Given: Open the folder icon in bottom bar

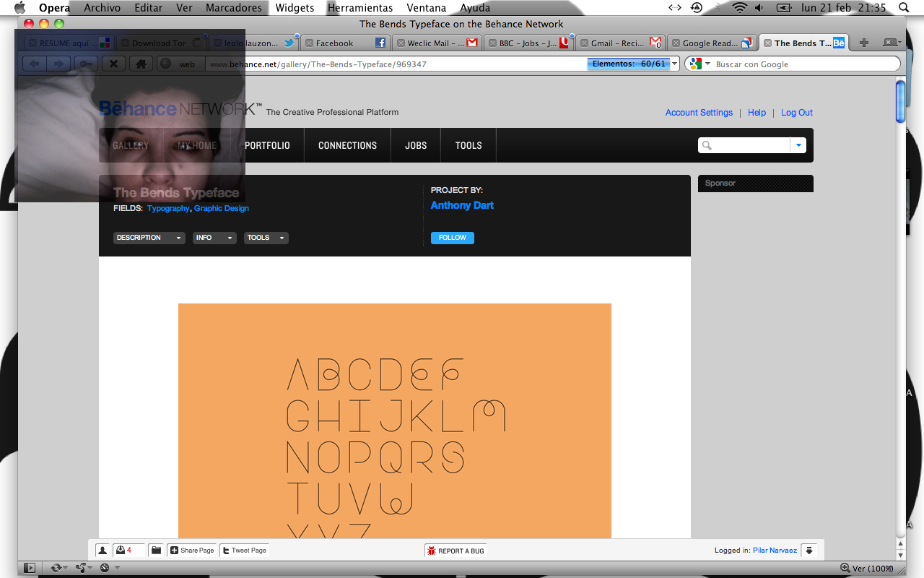Looking at the screenshot, I should point(156,551).
